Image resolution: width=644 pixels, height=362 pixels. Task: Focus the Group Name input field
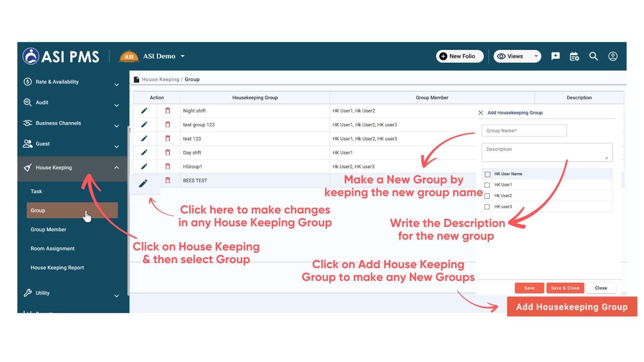coord(524,131)
